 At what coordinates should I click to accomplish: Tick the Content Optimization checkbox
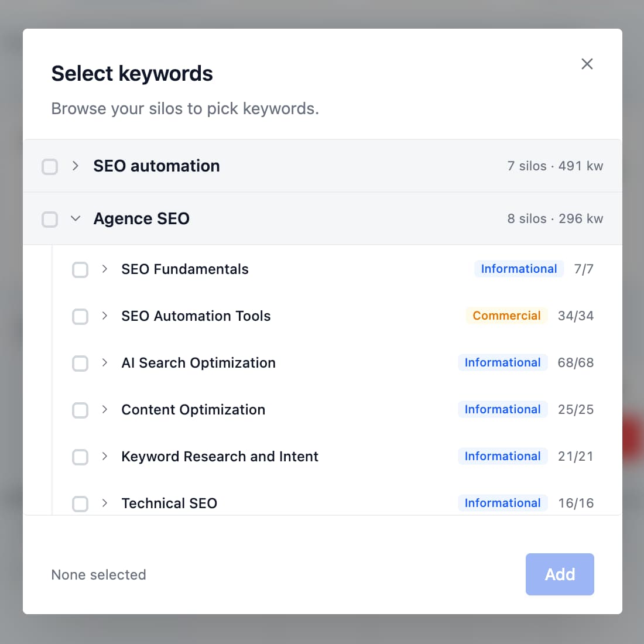point(80,410)
